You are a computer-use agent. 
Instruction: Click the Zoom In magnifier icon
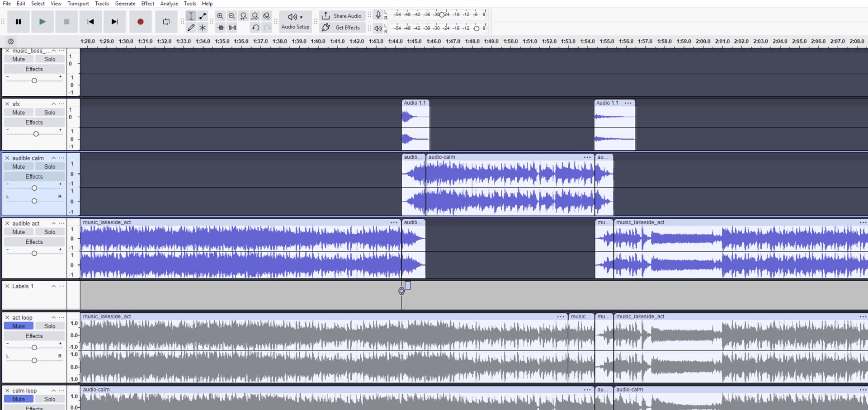pyautogui.click(x=220, y=16)
